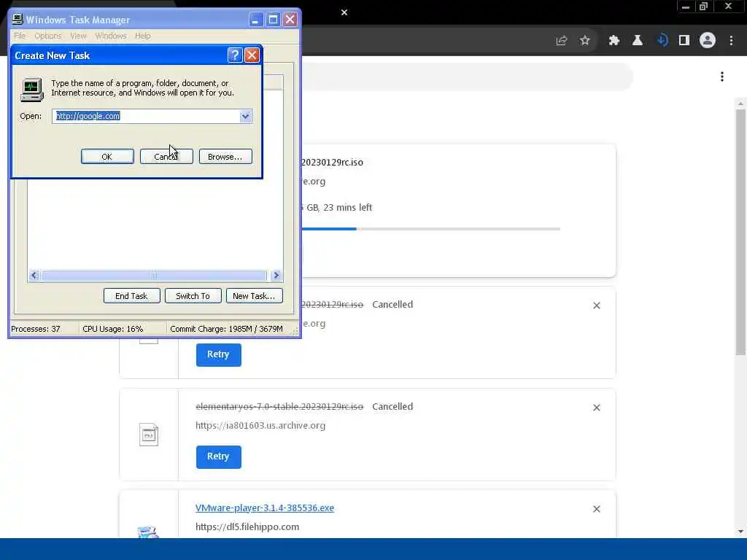747x560 pixels.
Task: Click the search downloads bar
Action: [467, 77]
